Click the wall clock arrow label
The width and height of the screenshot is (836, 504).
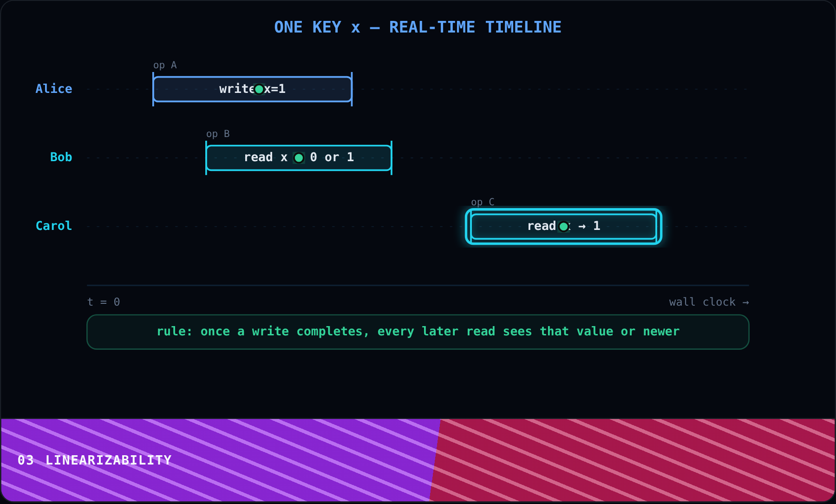click(x=709, y=302)
